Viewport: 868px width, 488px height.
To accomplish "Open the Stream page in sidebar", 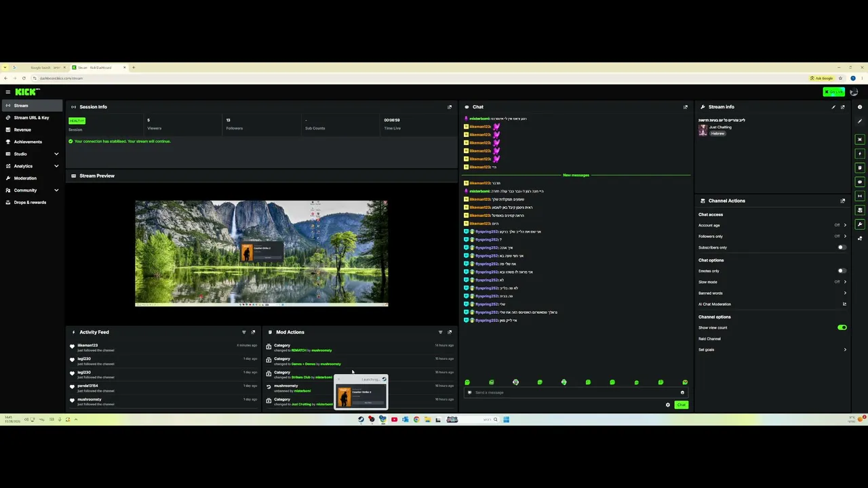I will tap(31, 106).
